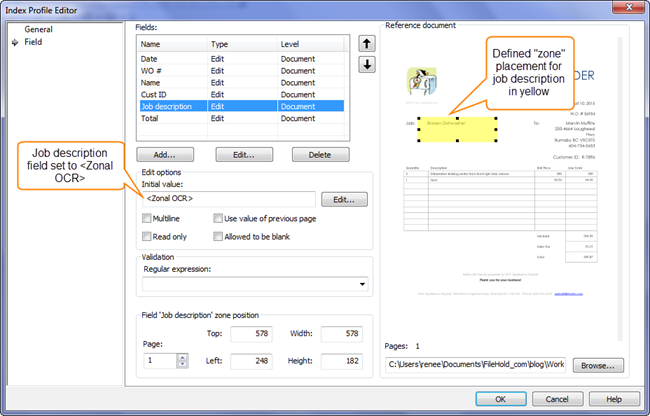Increase the Page number stepper
The height and width of the screenshot is (416, 650).
coord(182,357)
